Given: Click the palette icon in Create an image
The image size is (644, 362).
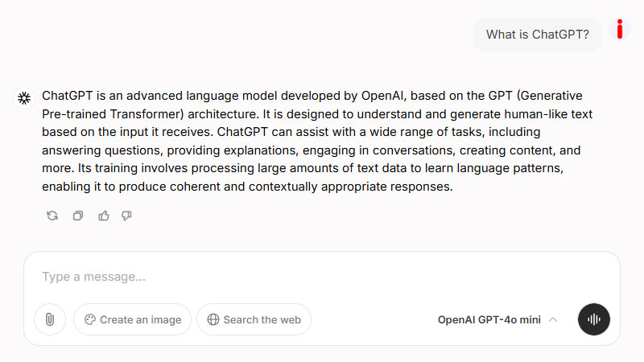Looking at the screenshot, I should pyautogui.click(x=90, y=319).
